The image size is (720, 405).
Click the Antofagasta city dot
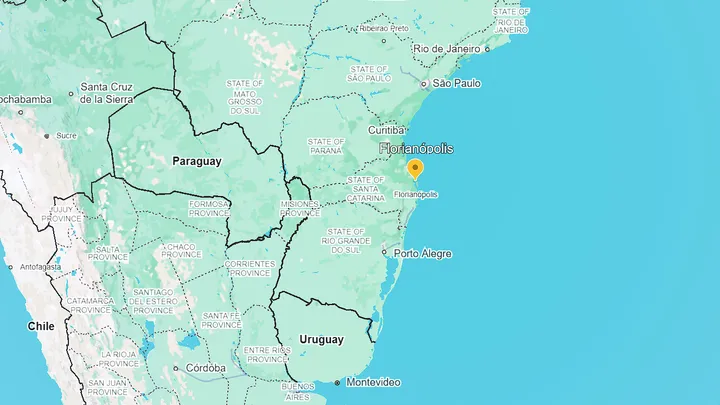click(x=10, y=267)
